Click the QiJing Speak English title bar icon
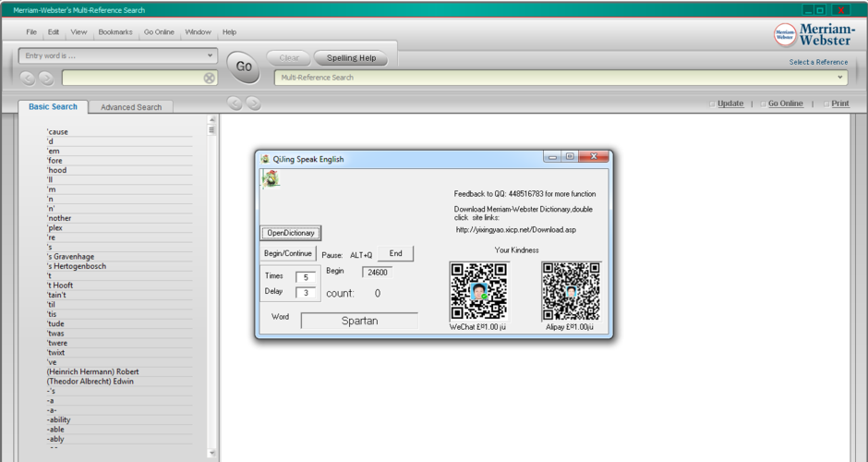 265,159
